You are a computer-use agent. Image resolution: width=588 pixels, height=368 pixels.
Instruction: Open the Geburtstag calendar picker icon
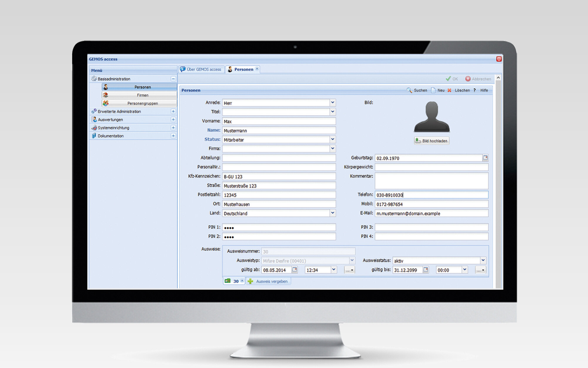point(485,158)
